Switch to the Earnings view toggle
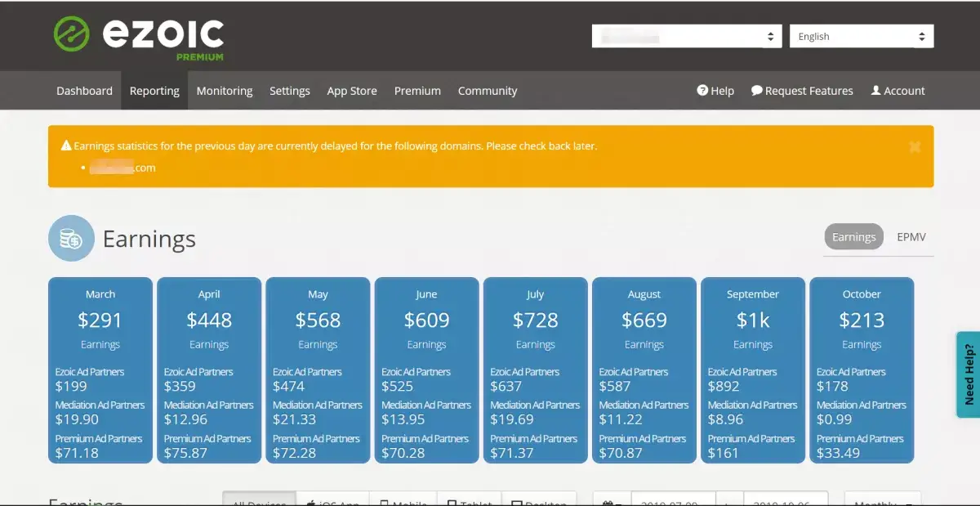 pyautogui.click(x=853, y=237)
